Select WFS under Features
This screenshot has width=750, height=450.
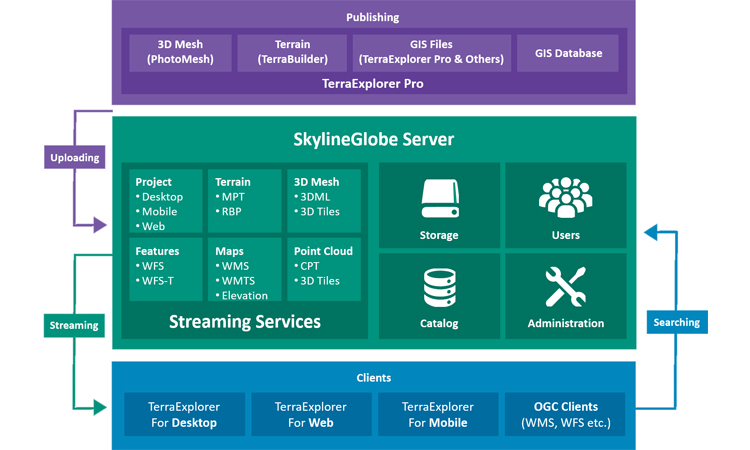153,266
